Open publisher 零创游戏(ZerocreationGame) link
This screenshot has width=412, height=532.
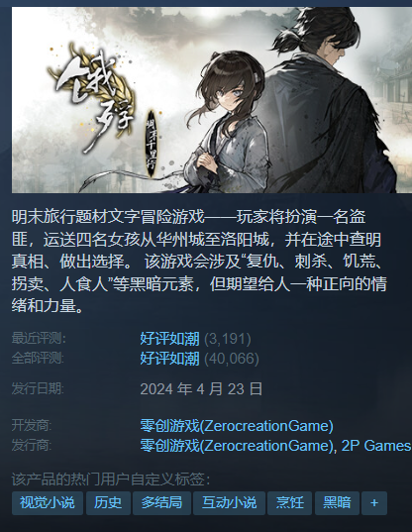pyautogui.click(x=237, y=446)
